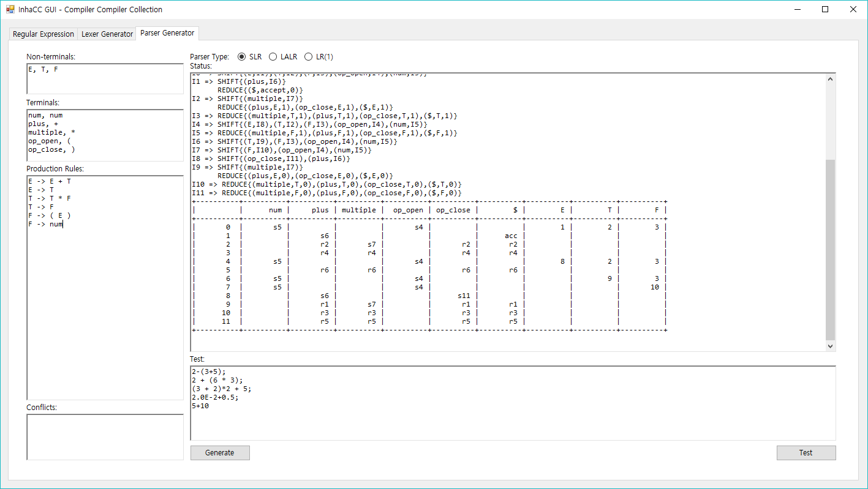868x489 pixels.
Task: Select the LALR parser type
Action: click(x=283, y=57)
